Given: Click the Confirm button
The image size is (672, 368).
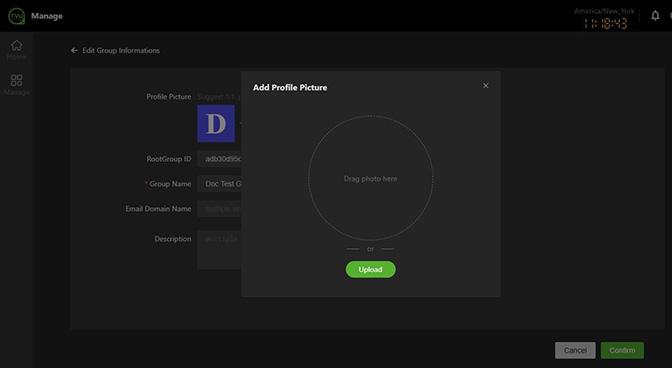Looking at the screenshot, I should pos(622,350).
